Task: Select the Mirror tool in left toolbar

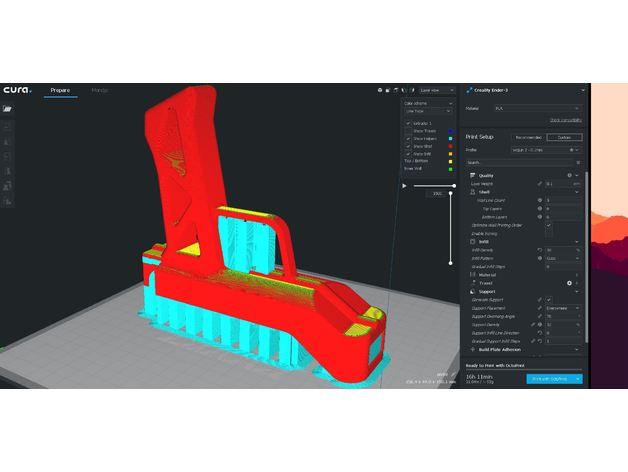Action: coord(8,170)
